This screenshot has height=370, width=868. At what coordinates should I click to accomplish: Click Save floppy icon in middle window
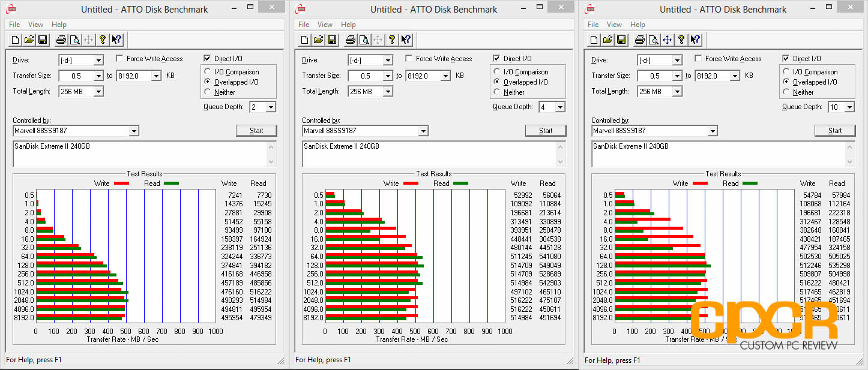coord(332,40)
